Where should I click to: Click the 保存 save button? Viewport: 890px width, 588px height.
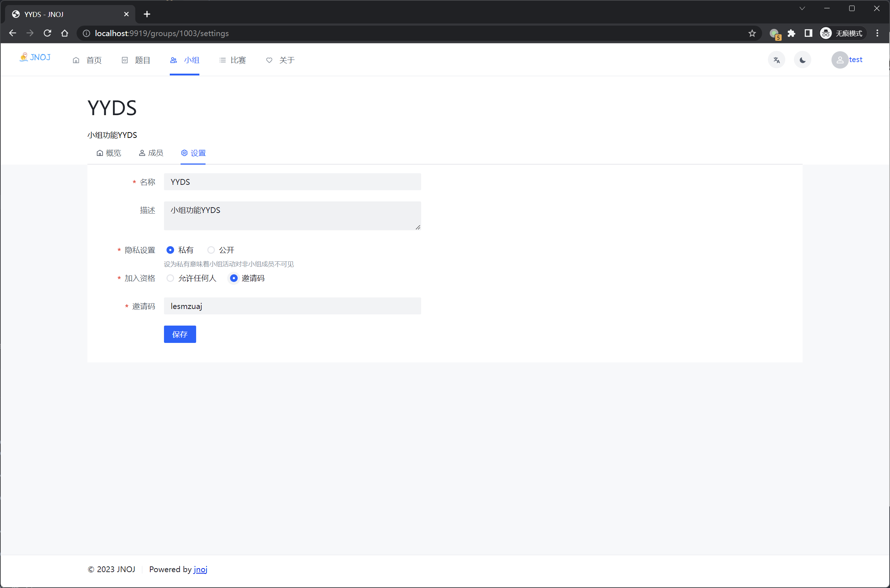point(180,334)
